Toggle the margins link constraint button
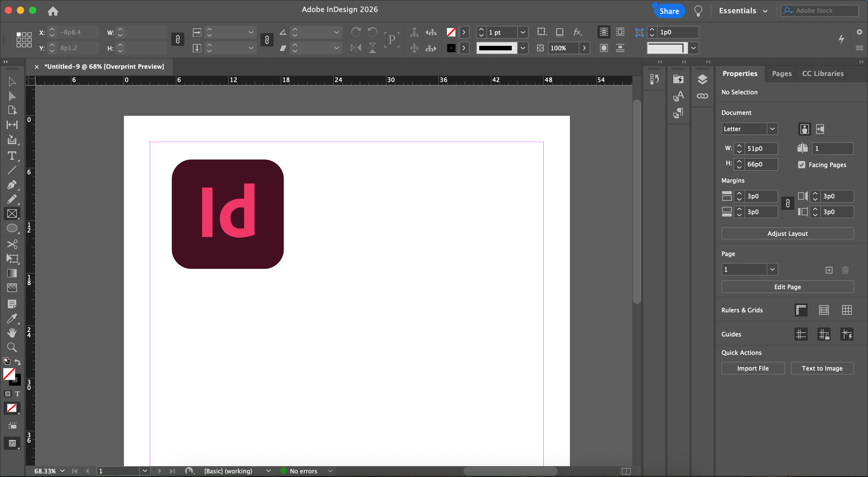This screenshot has width=868, height=477. tap(788, 203)
